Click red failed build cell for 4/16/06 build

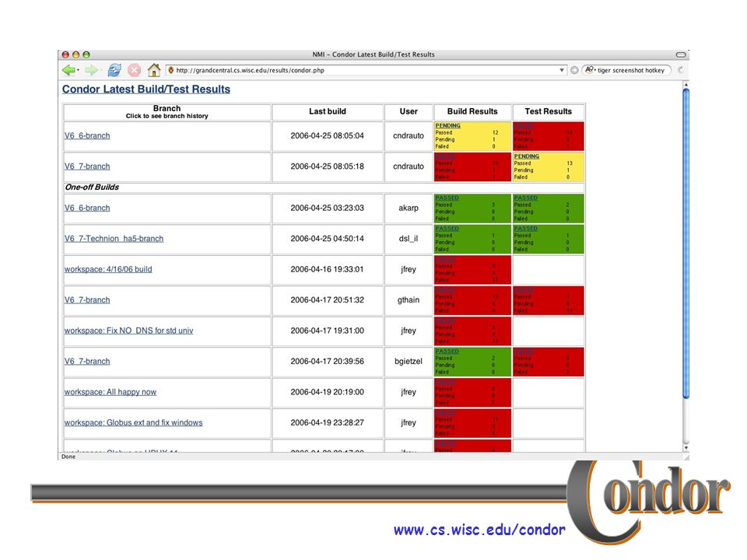click(472, 270)
